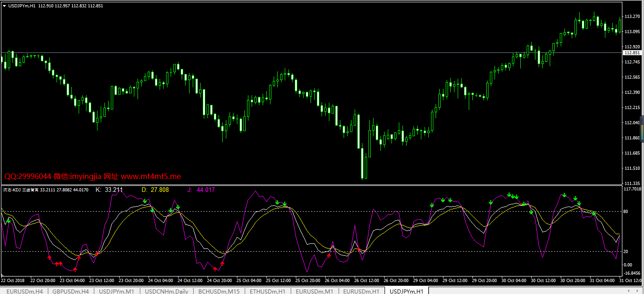
Task: Click price scale label 112.390
Action: [632, 92]
